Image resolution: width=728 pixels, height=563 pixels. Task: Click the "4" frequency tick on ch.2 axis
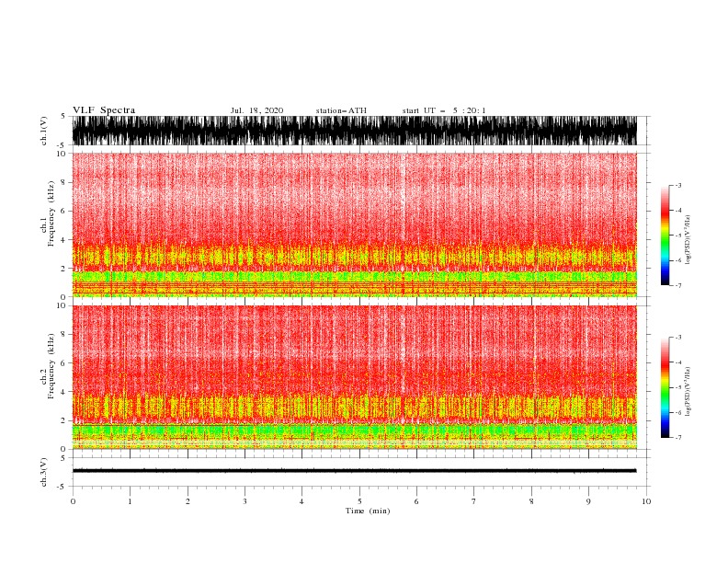click(x=63, y=392)
